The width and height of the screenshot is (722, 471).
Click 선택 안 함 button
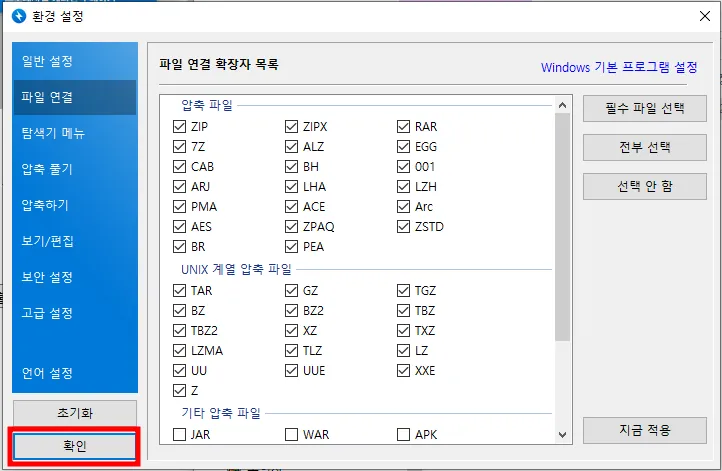pyautogui.click(x=645, y=186)
